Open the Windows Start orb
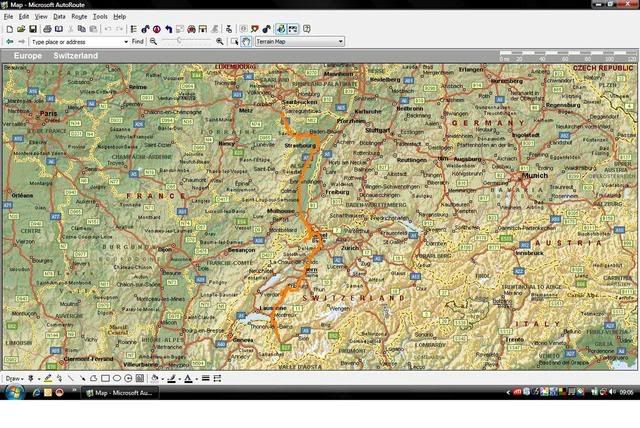This screenshot has height=428, width=640. click(x=14, y=393)
